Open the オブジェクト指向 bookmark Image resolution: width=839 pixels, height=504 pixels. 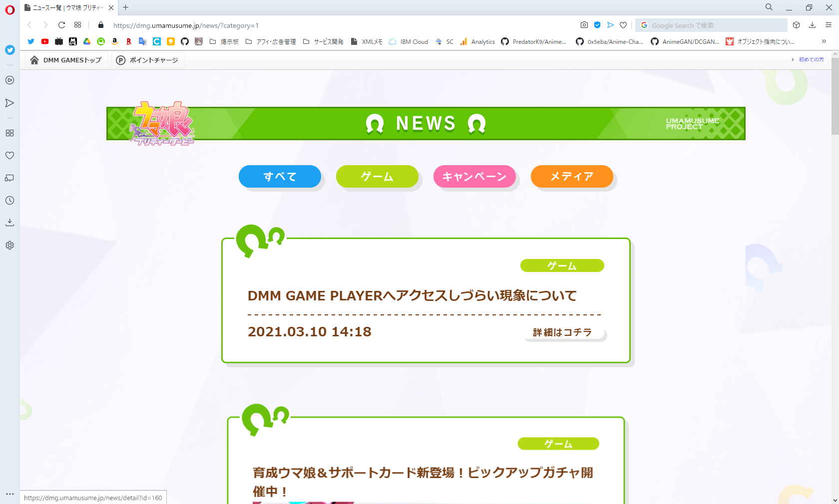(760, 41)
